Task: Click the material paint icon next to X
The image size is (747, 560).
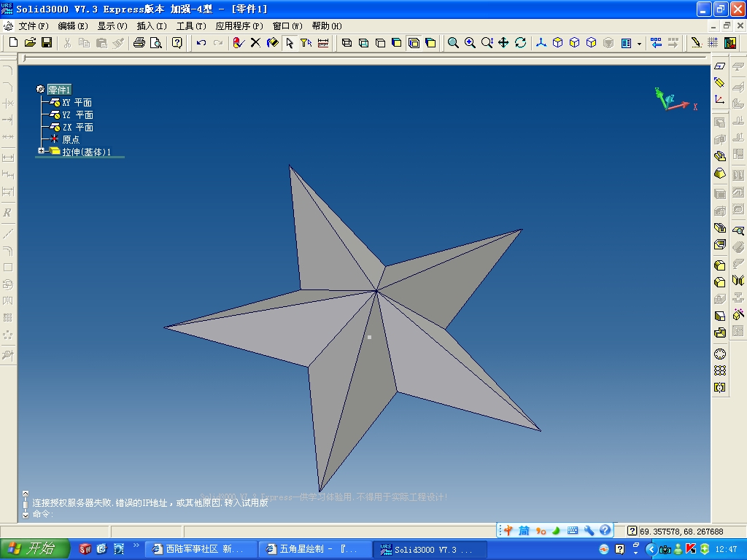Action: point(273,43)
